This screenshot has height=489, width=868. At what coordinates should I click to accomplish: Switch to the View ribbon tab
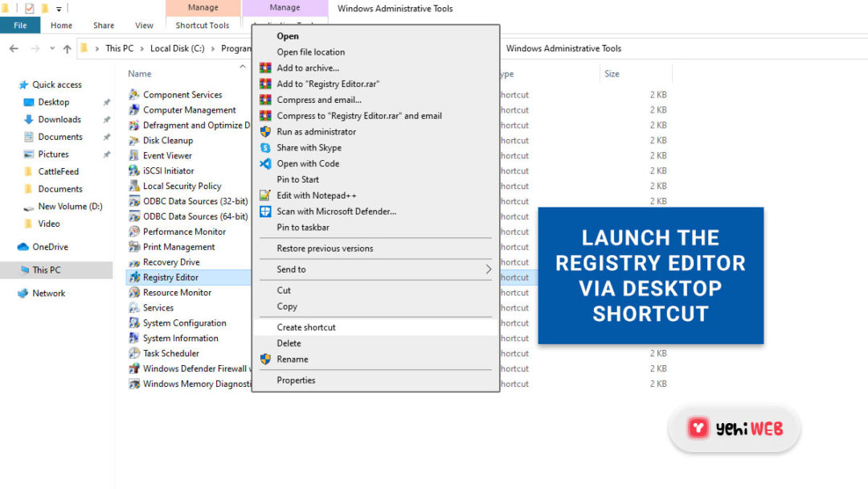click(144, 25)
